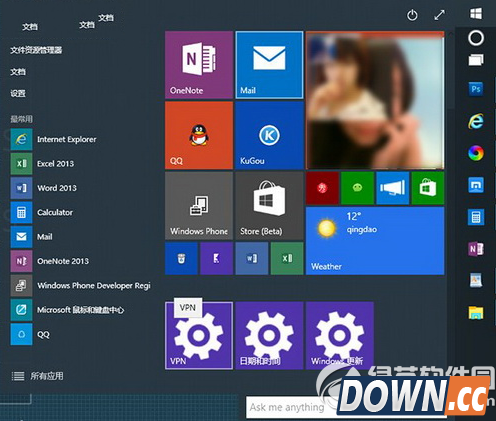The height and width of the screenshot is (421, 496).
Task: Open the small green Store tile
Action: pyautogui.click(x=428, y=188)
